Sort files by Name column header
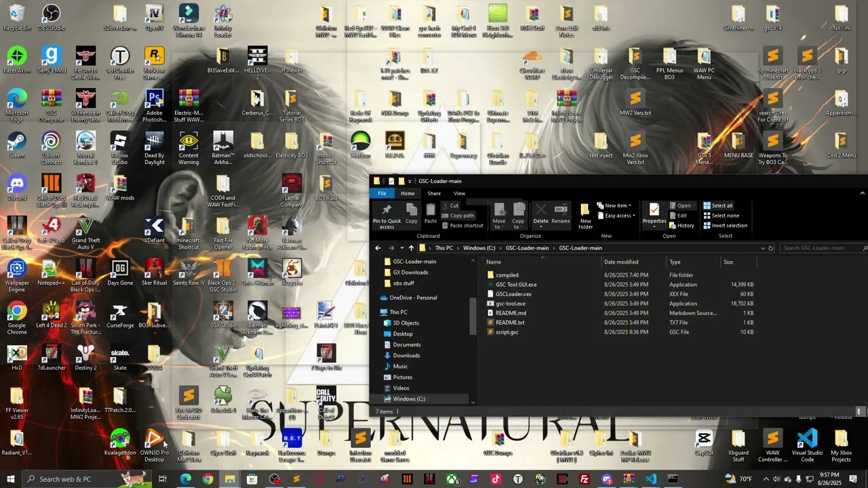Image resolution: width=868 pixels, height=488 pixels. [x=494, y=262]
